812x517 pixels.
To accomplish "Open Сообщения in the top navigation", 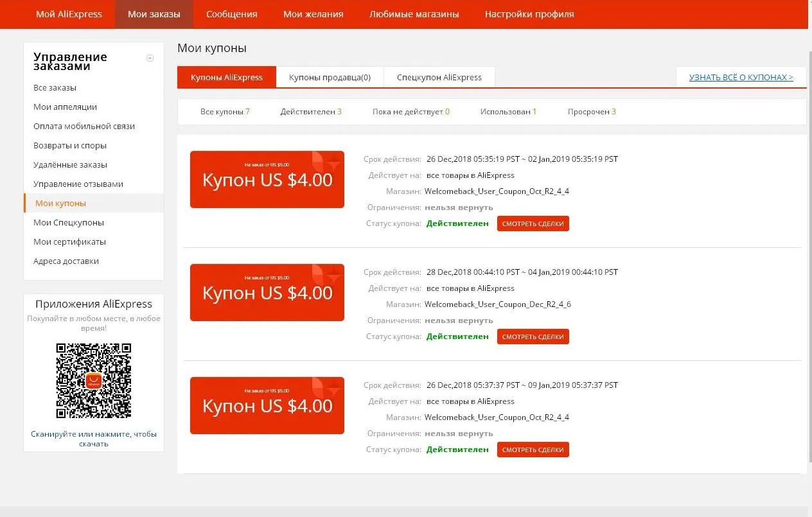I will coord(232,14).
